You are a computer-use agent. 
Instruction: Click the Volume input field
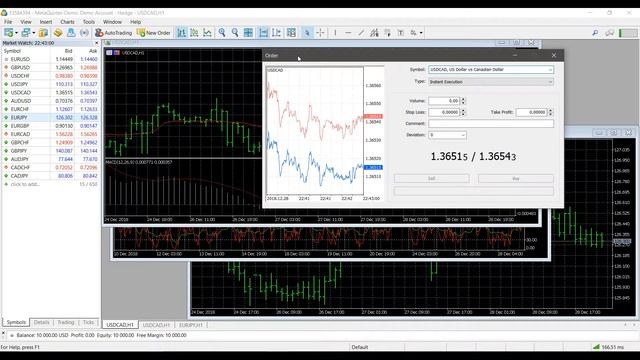click(x=444, y=101)
